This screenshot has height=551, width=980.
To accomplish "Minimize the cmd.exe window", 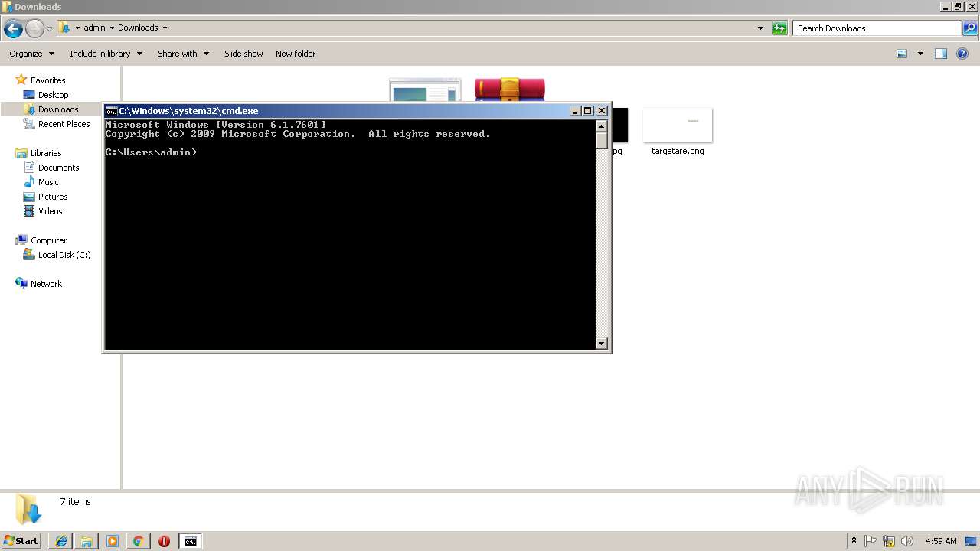I will (575, 111).
